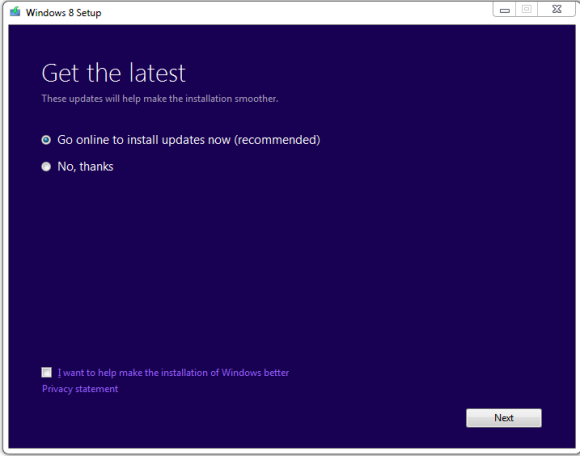Proceed with the Next button
The height and width of the screenshot is (456, 580).
[x=504, y=418]
